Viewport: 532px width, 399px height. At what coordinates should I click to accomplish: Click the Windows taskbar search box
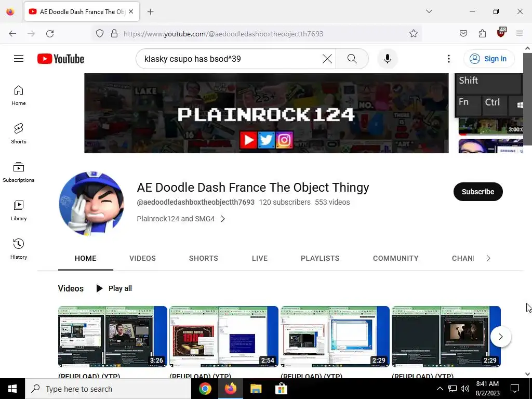pyautogui.click(x=108, y=389)
